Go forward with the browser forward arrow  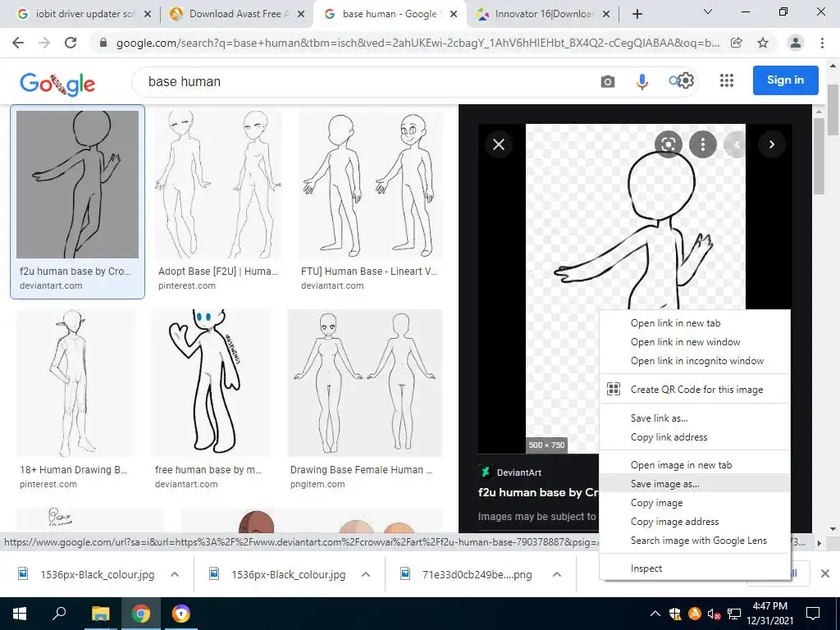point(44,43)
